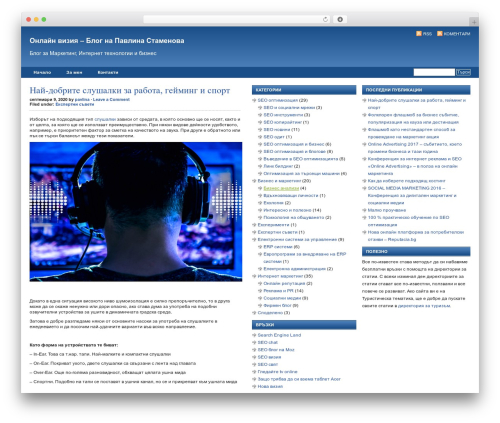Click the comments feed icon beside КОМЕНТАРИ
The height and width of the screenshot is (423, 500).
[x=440, y=34]
